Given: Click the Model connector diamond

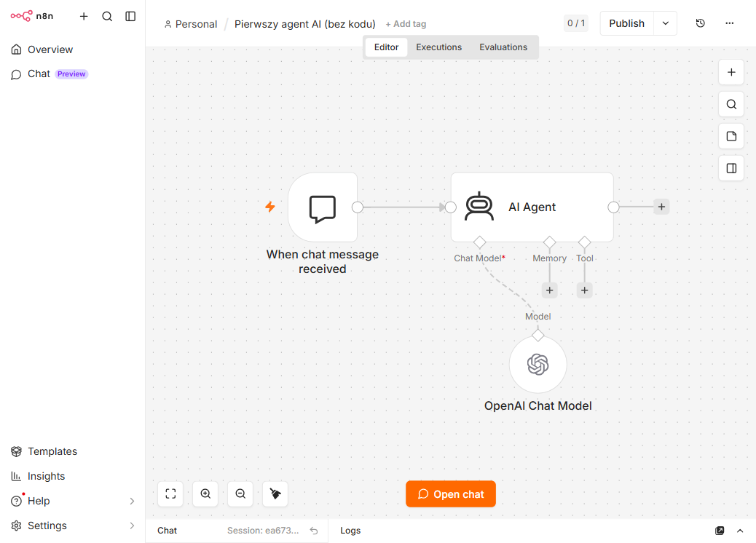Looking at the screenshot, I should 538,335.
